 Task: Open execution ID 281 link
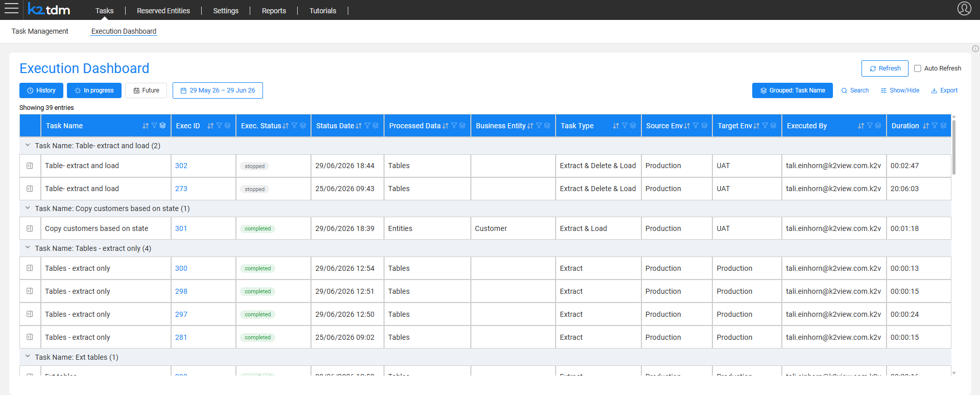tap(181, 337)
